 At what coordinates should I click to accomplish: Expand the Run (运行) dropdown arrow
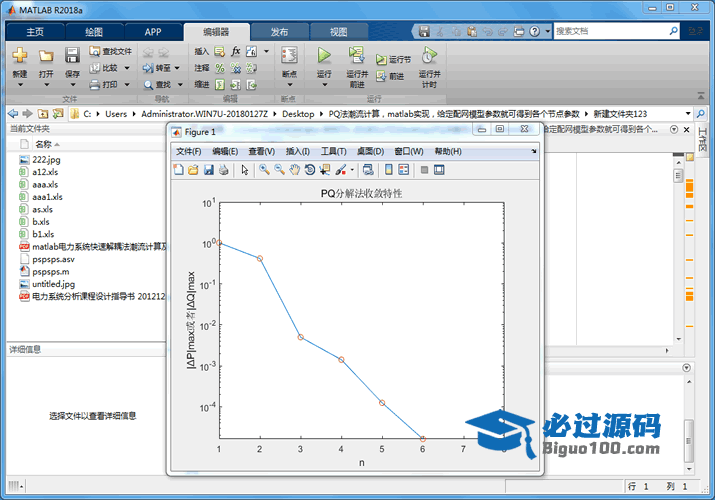coord(324,85)
